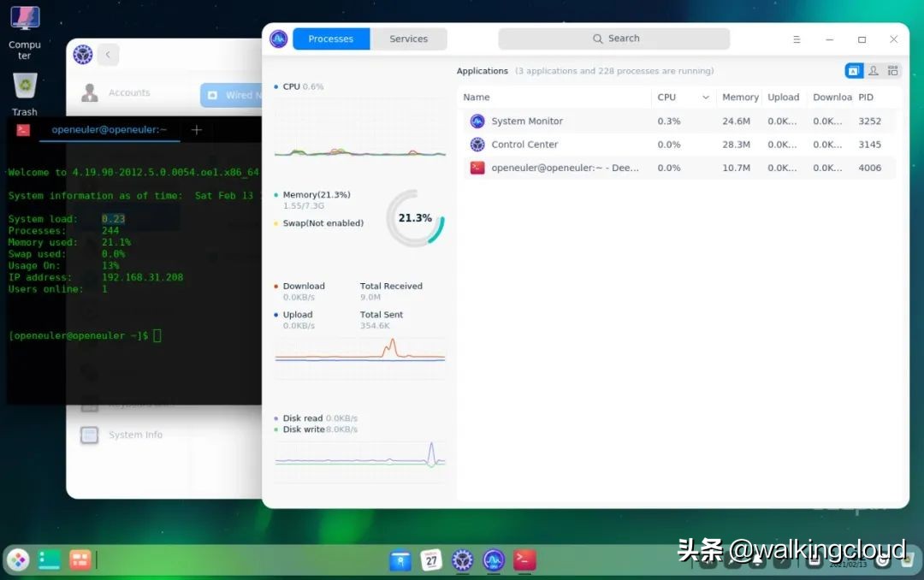Open the hamburger menu in System Monitor
Screen dimensions: 924x580
[x=795, y=38]
